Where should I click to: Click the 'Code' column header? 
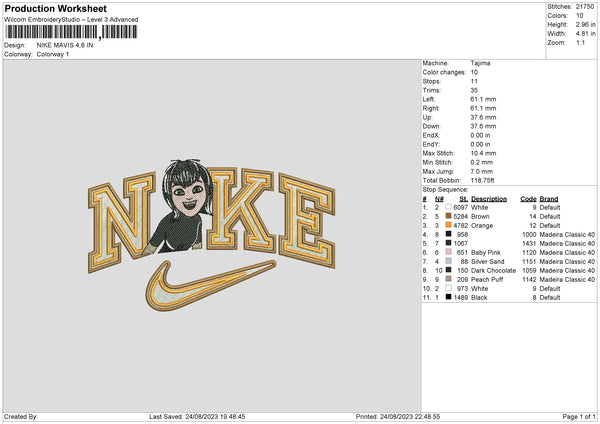[528, 199]
